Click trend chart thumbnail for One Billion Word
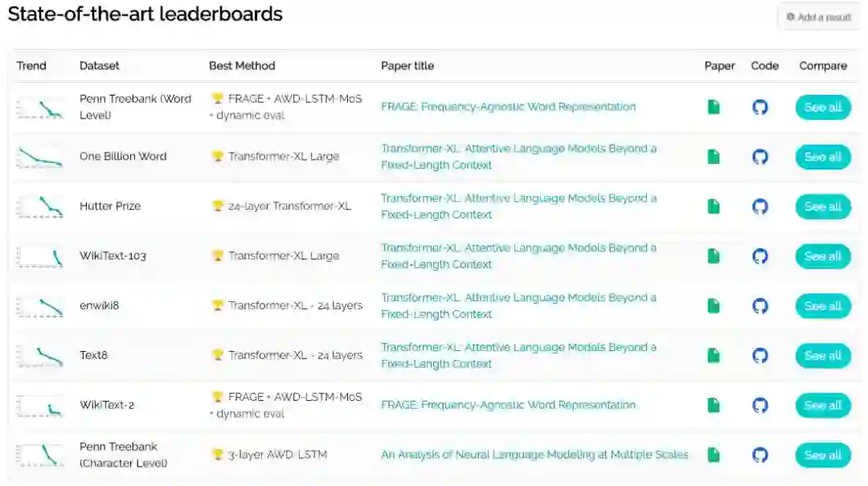This screenshot has width=868, height=486. pyautogui.click(x=40, y=157)
